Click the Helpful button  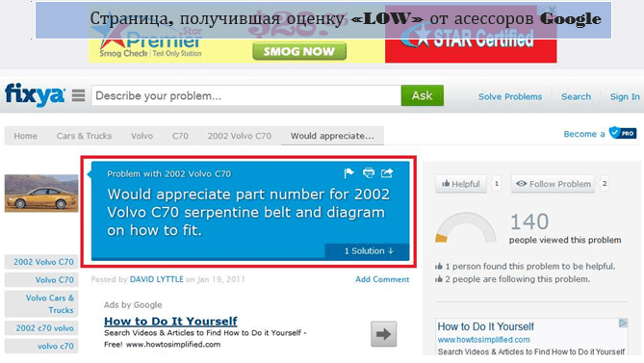point(461,184)
